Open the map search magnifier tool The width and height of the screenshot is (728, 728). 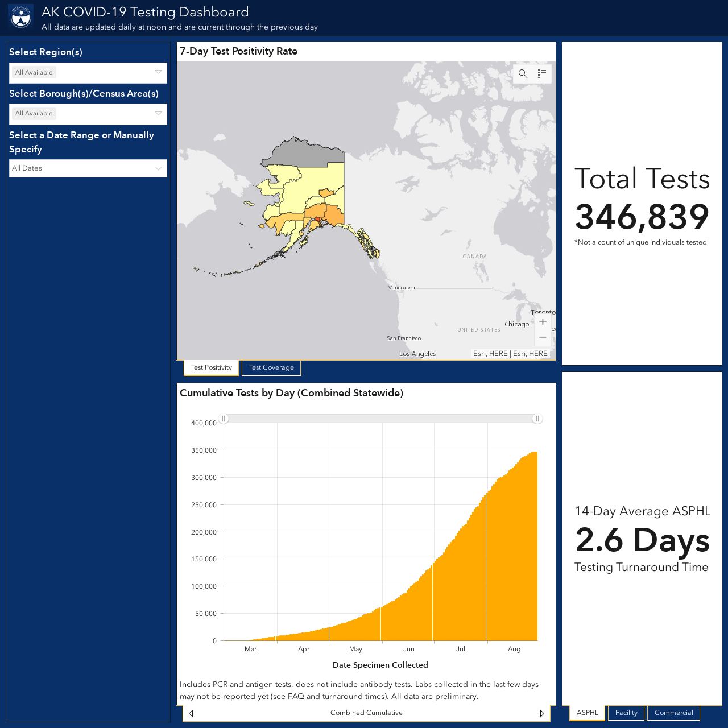click(x=523, y=74)
